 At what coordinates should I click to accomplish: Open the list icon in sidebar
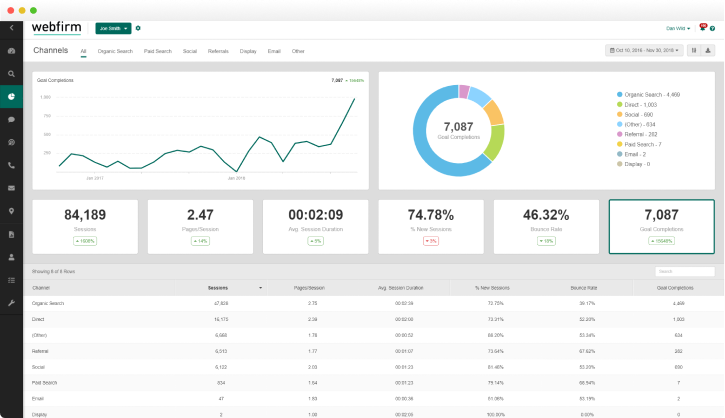(12, 280)
